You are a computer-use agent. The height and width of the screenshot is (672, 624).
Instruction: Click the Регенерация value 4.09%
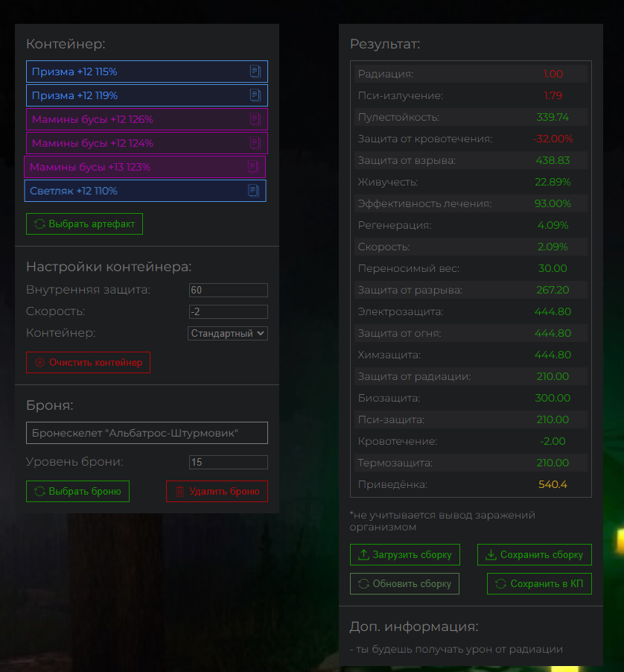click(553, 225)
